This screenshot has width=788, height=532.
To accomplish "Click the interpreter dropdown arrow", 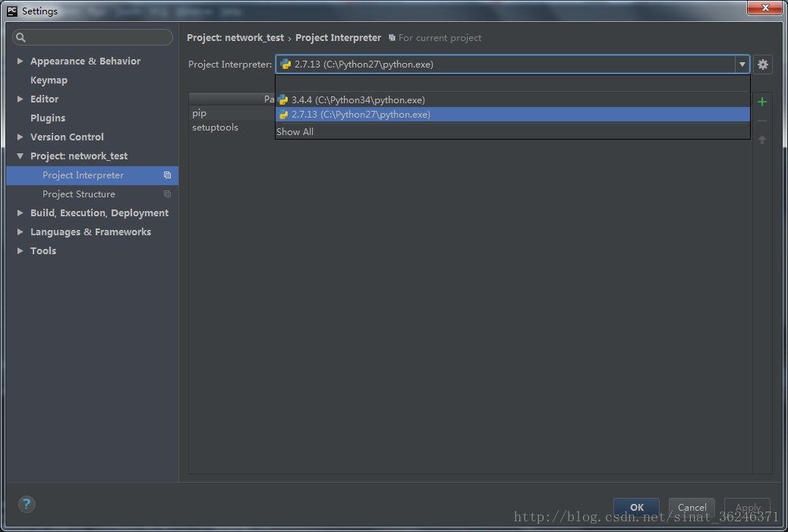I will point(742,65).
